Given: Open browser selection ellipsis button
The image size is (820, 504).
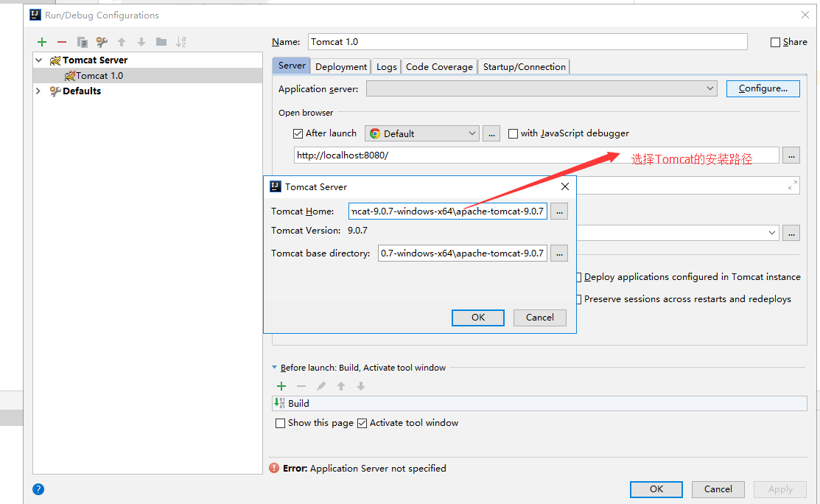Looking at the screenshot, I should (491, 133).
